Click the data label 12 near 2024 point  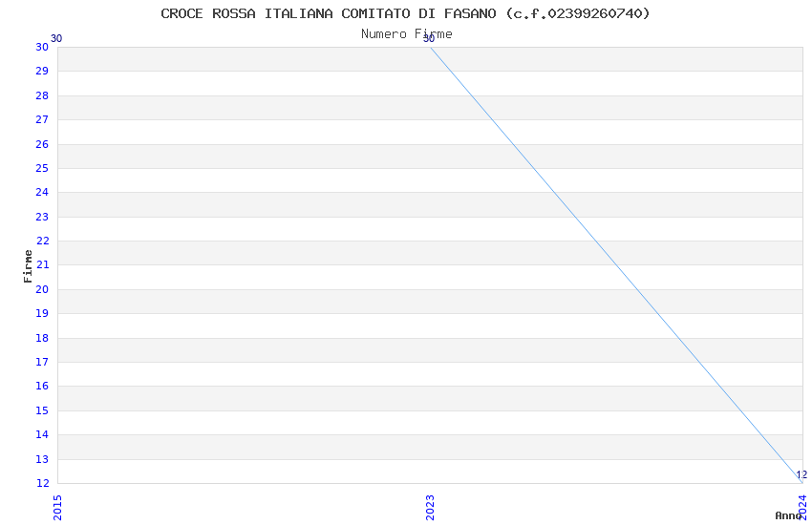(801, 474)
